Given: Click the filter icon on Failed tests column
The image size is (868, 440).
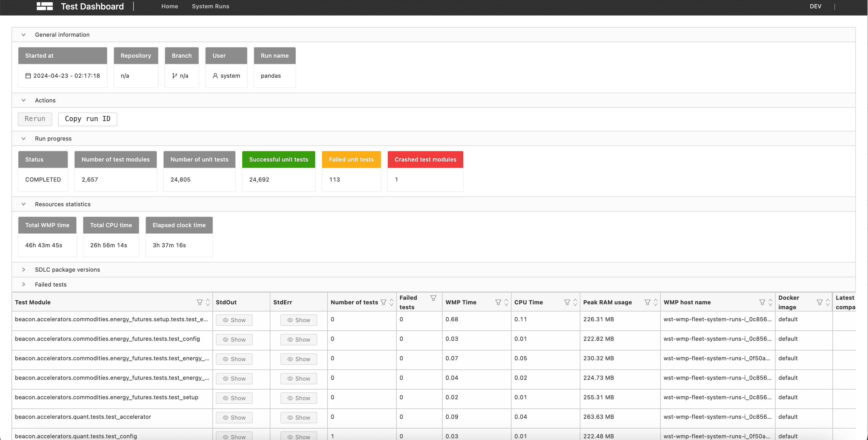Looking at the screenshot, I should (x=433, y=298).
